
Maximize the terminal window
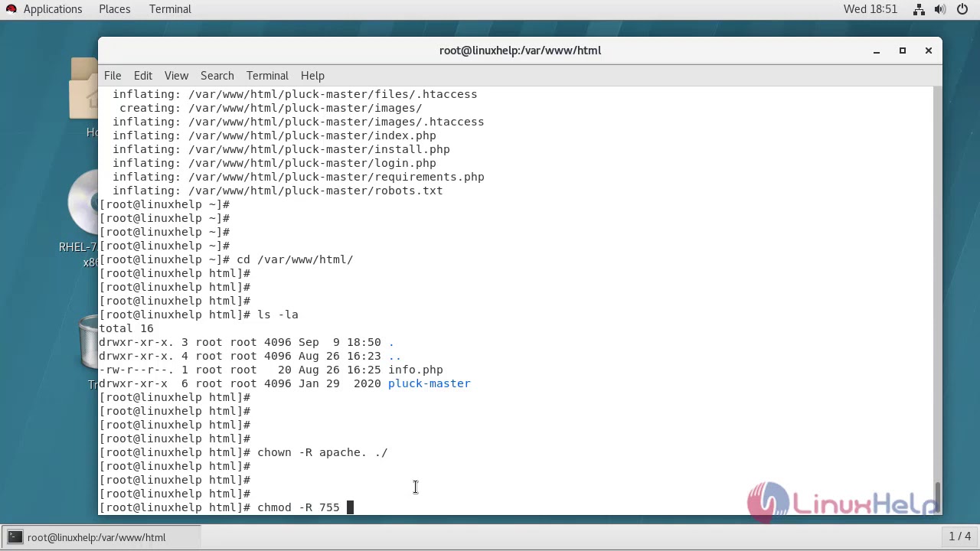[x=903, y=51]
